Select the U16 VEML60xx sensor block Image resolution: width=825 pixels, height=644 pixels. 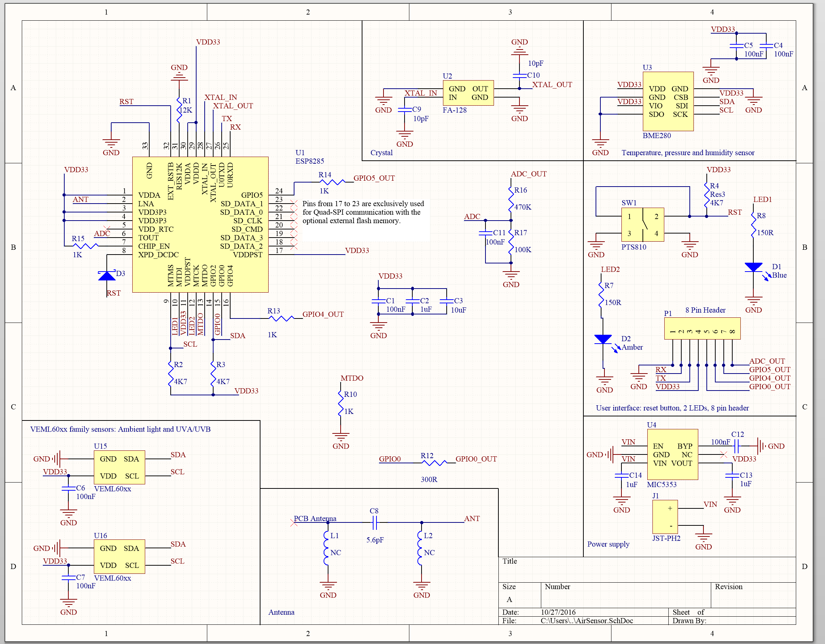(x=119, y=556)
